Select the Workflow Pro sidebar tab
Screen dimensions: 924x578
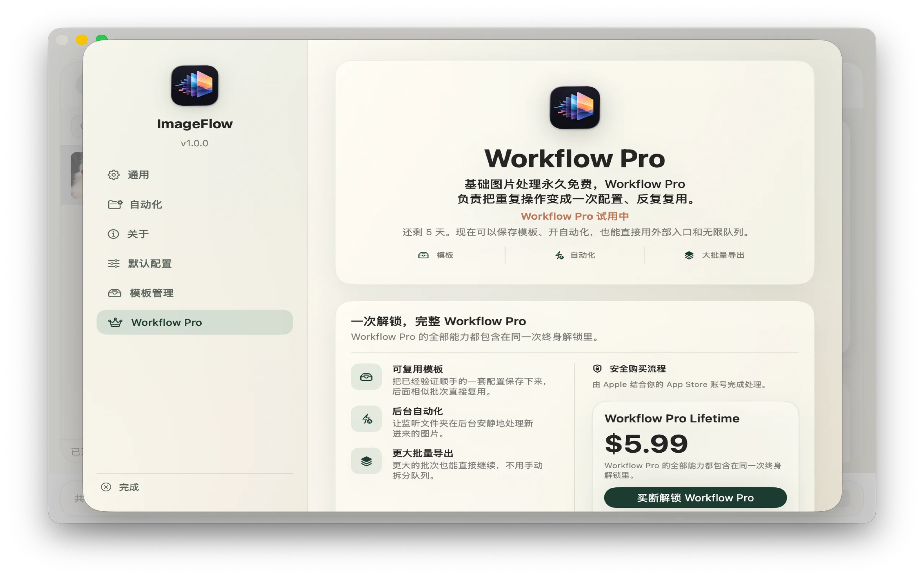tap(194, 322)
